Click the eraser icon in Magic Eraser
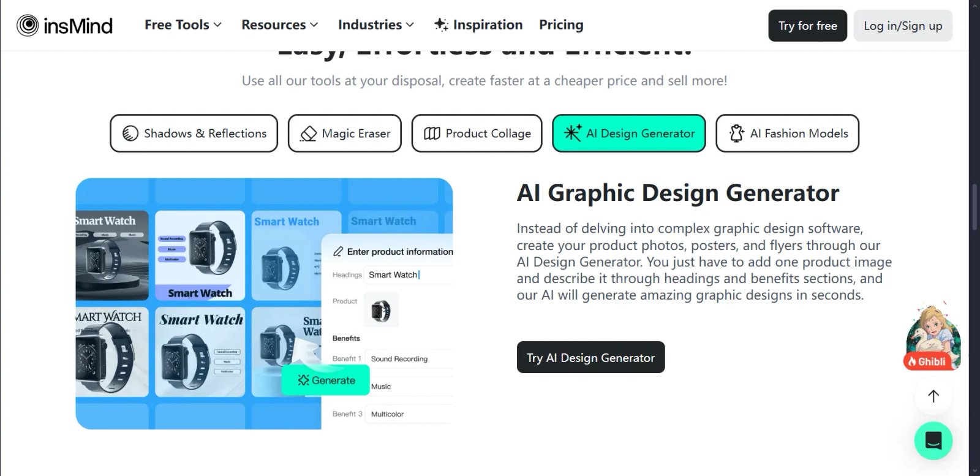Image resolution: width=980 pixels, height=476 pixels. point(308,134)
